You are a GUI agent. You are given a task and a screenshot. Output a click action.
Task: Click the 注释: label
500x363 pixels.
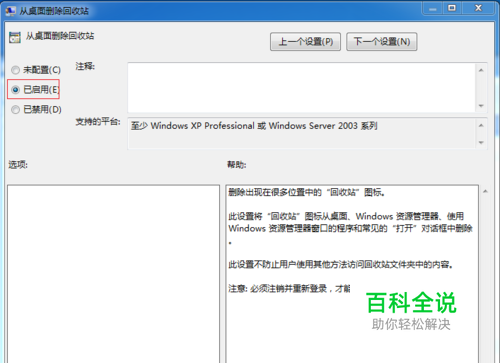pos(85,66)
